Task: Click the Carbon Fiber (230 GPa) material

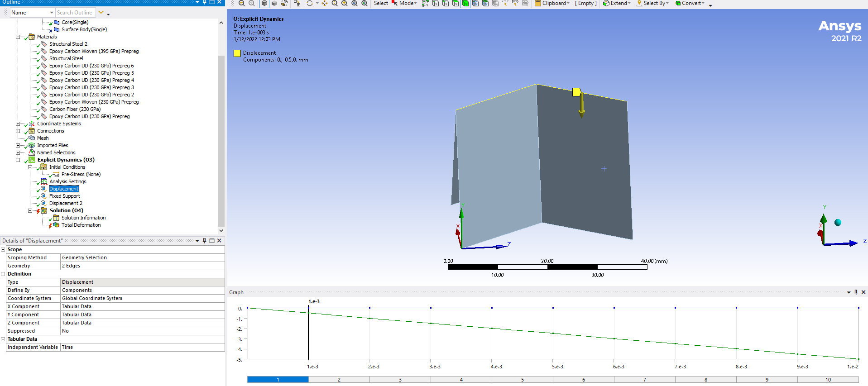Action: pyautogui.click(x=75, y=109)
